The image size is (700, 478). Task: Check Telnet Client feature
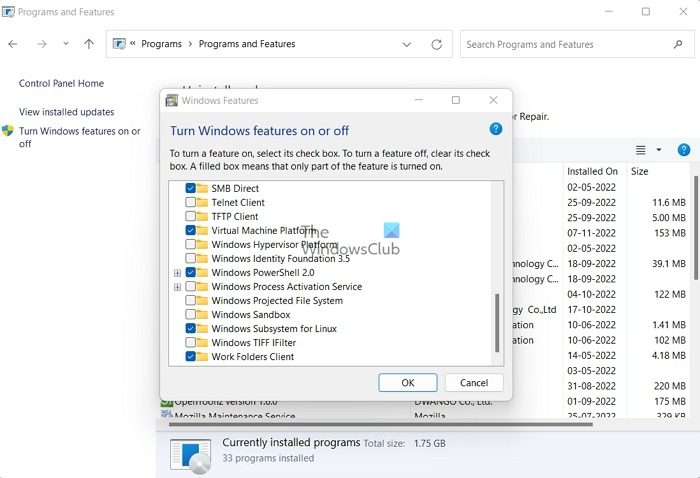point(191,202)
